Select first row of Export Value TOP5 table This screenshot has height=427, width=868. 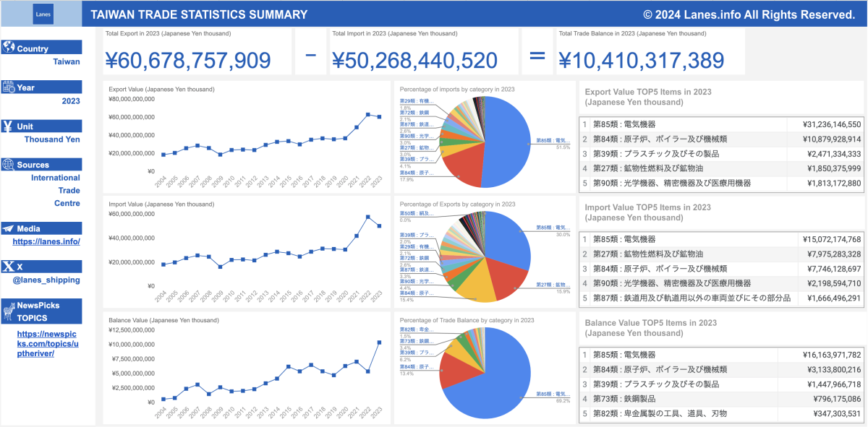722,124
